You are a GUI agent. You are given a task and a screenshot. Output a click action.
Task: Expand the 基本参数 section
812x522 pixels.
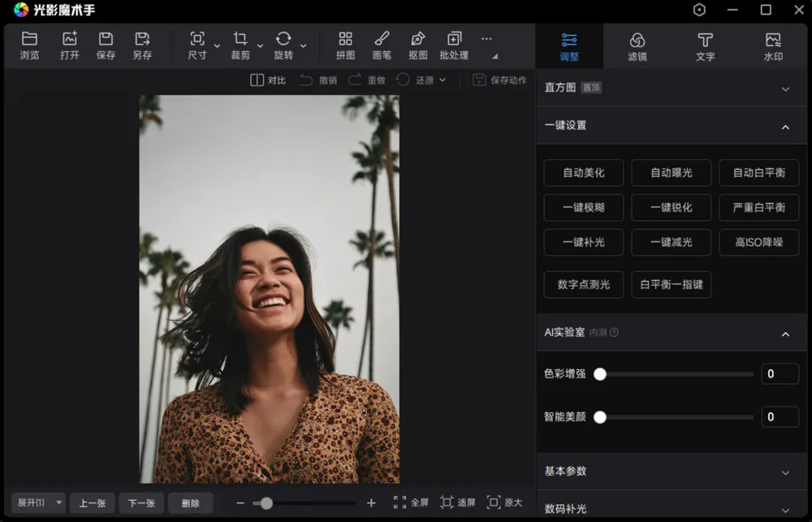pos(785,472)
